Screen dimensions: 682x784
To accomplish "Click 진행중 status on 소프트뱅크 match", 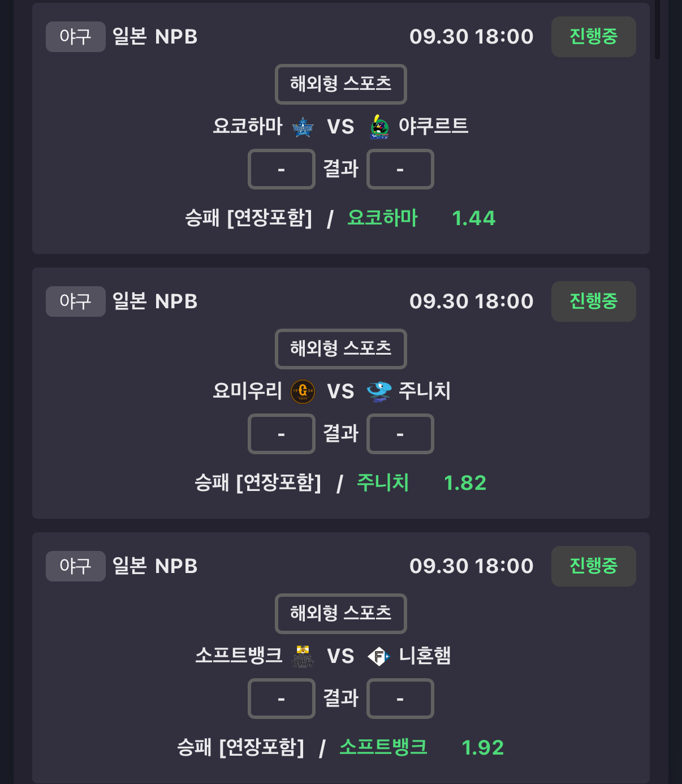I will (593, 566).
